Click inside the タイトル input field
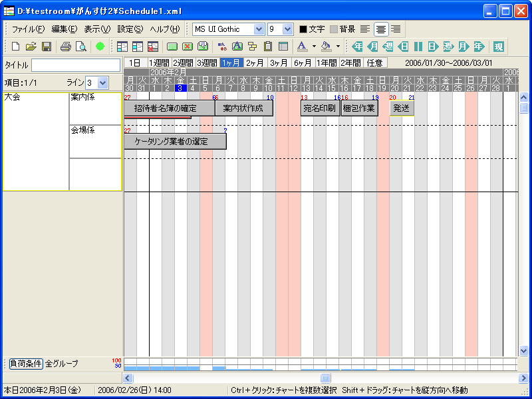The image size is (532, 399). (76, 65)
